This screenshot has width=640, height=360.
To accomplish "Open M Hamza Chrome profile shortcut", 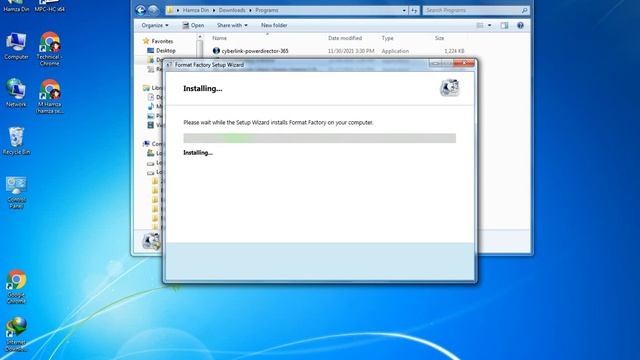I will (x=50, y=96).
